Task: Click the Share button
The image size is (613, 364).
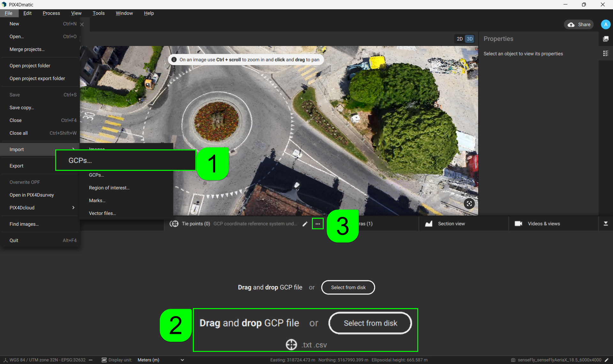Action: (x=579, y=24)
